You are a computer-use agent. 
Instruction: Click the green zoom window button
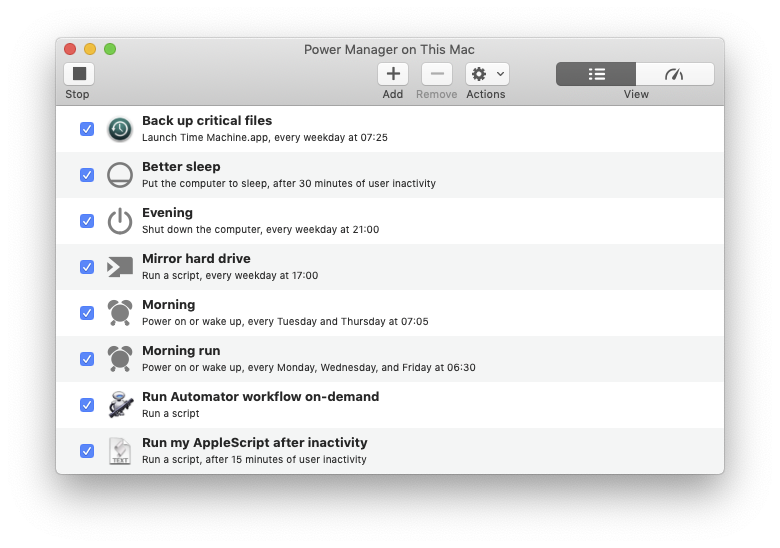pos(110,49)
